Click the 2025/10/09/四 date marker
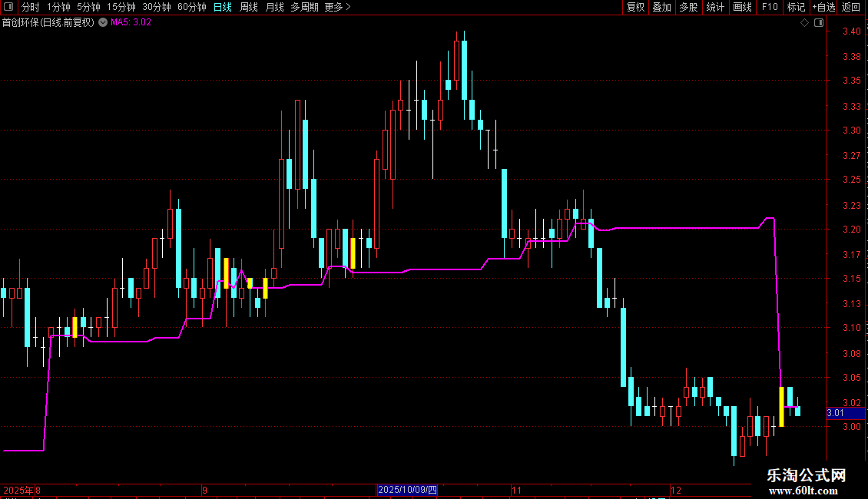The width and height of the screenshot is (868, 499). coord(407,490)
